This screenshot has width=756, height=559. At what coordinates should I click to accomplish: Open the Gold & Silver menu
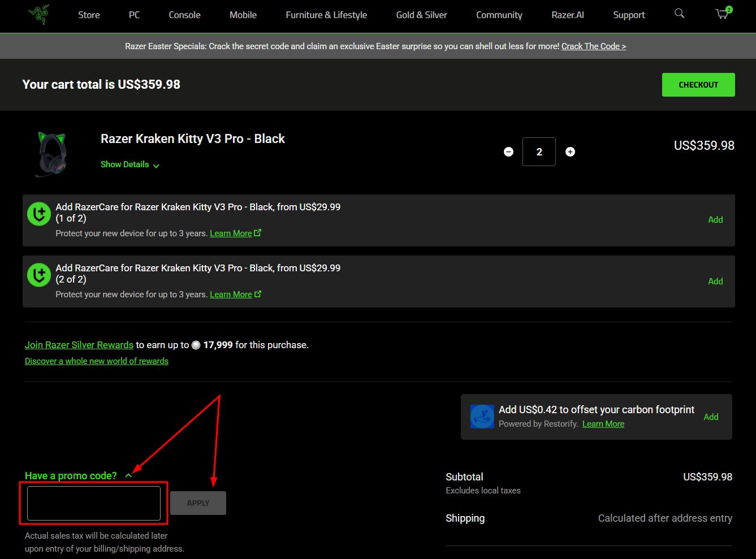coord(421,15)
